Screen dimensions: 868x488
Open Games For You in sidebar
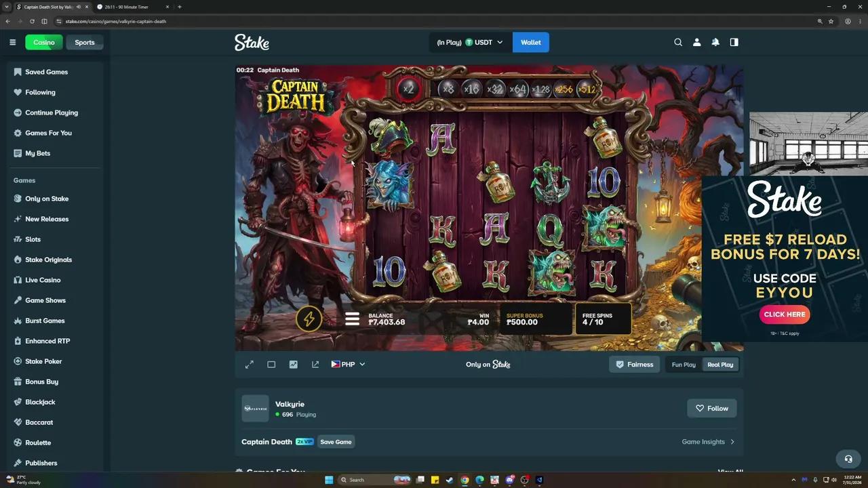[x=55, y=133]
